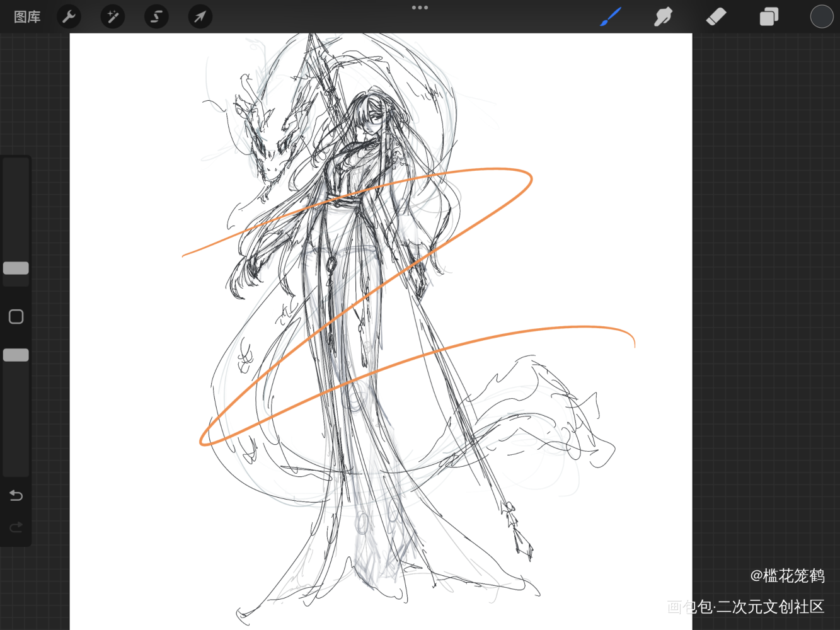The height and width of the screenshot is (630, 840).
Task: Select the Eraser tool
Action: pyautogui.click(x=716, y=17)
